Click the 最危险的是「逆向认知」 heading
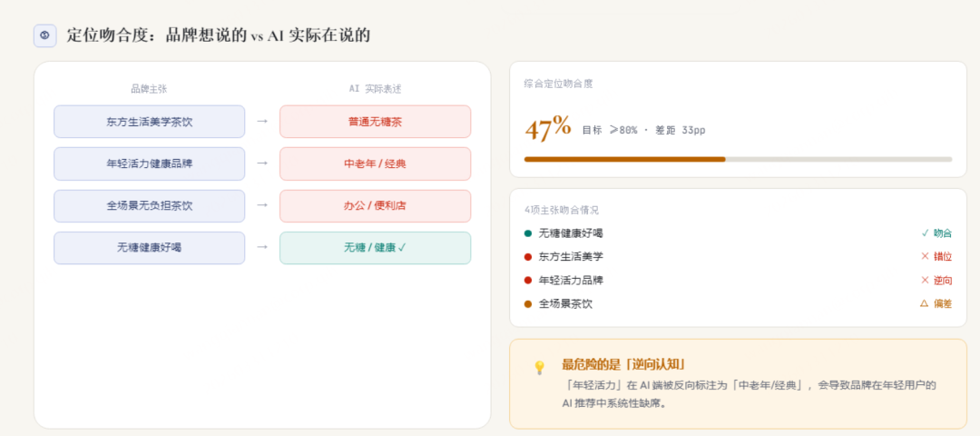 (622, 364)
